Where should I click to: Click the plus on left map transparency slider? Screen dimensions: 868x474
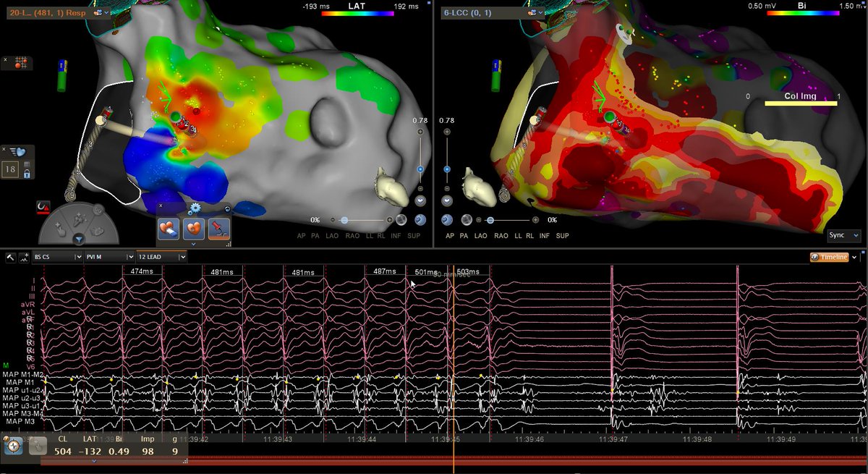click(390, 220)
